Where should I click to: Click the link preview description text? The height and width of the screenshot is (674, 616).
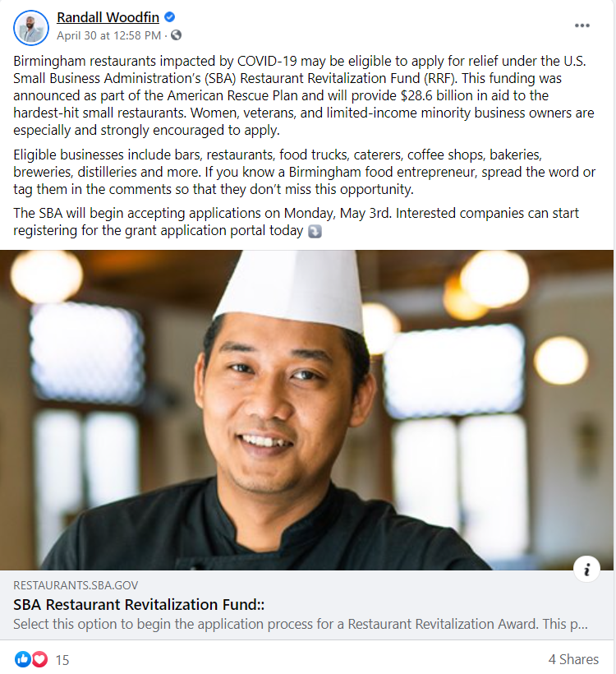click(x=301, y=624)
